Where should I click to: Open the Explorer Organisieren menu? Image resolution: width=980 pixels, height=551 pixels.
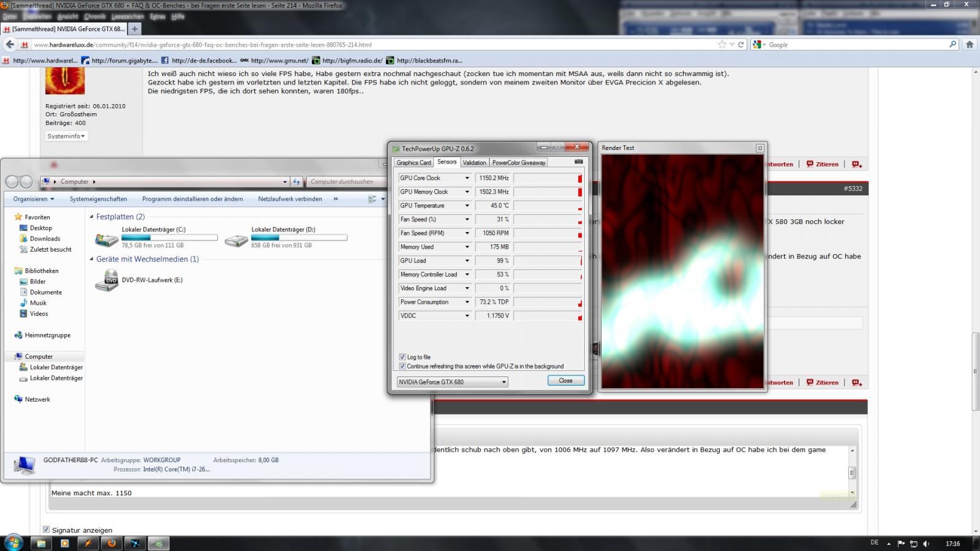click(34, 199)
